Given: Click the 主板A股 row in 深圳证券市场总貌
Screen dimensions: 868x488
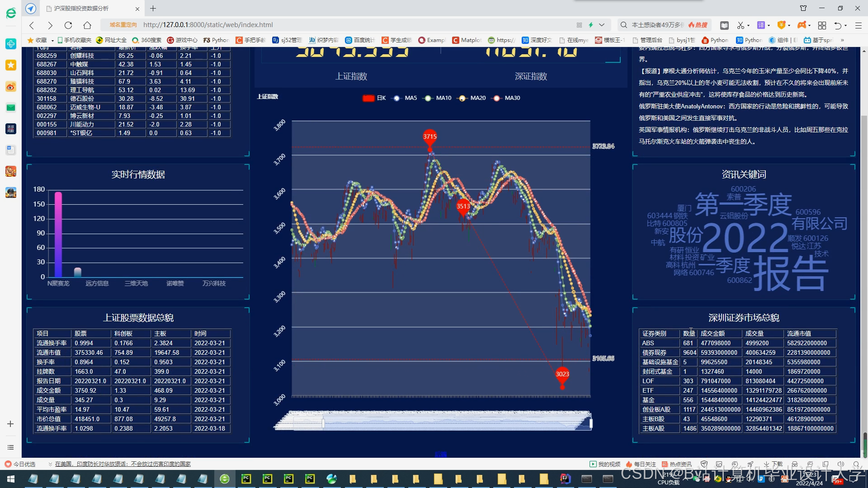Looking at the screenshot, I should [x=738, y=428].
